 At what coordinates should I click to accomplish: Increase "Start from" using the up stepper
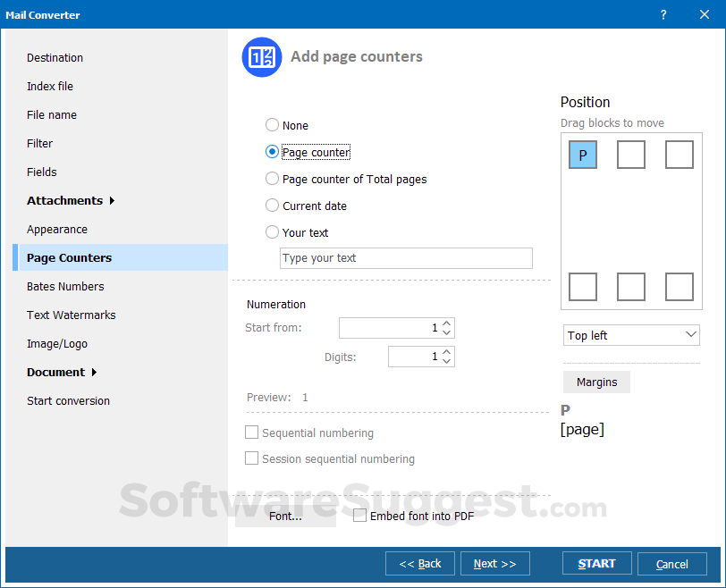point(447,323)
